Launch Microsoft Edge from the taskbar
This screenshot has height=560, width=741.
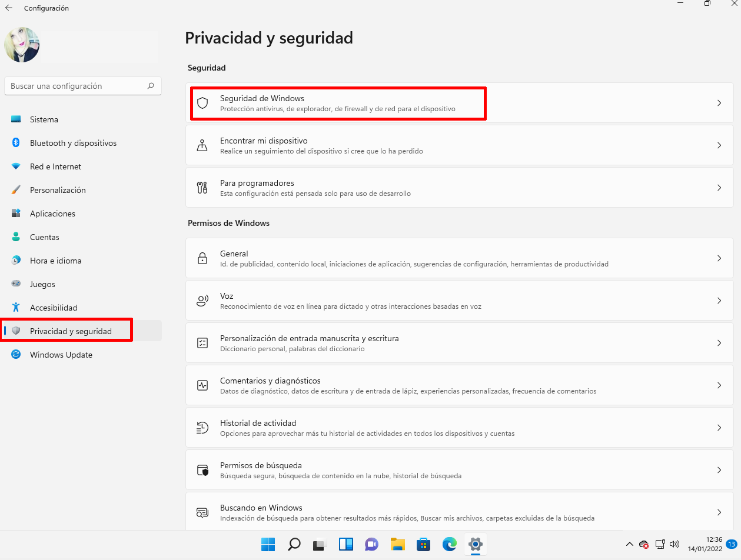tap(449, 545)
